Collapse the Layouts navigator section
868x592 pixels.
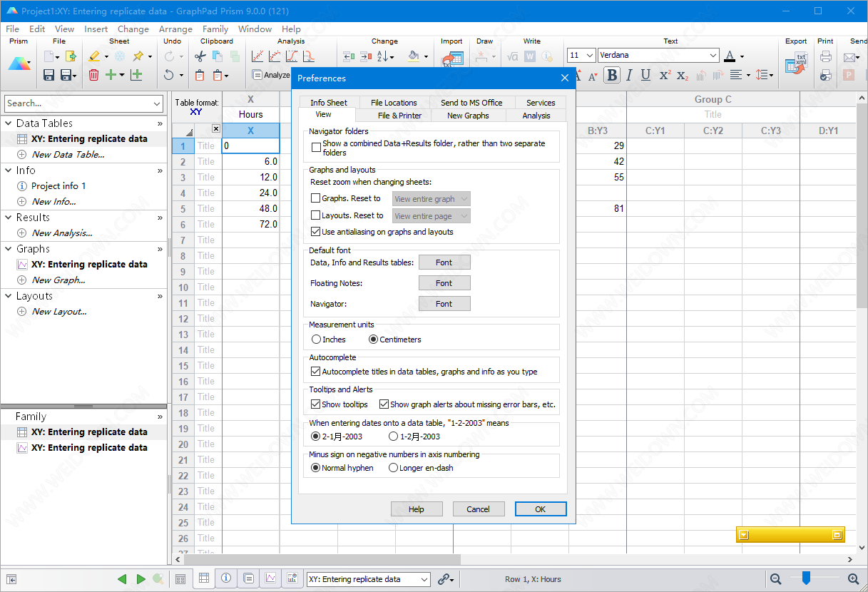[x=9, y=296]
